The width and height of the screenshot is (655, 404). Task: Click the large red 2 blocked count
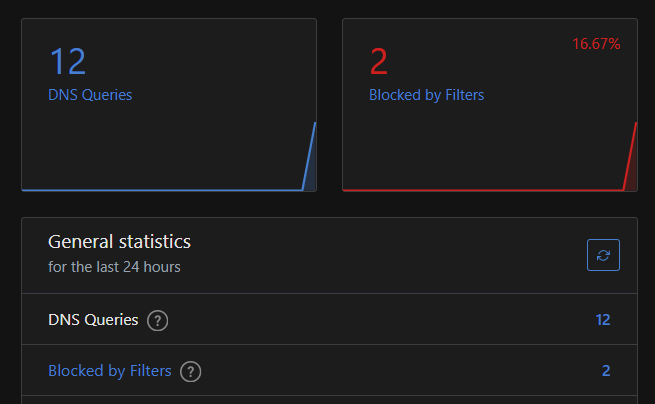[x=379, y=61]
